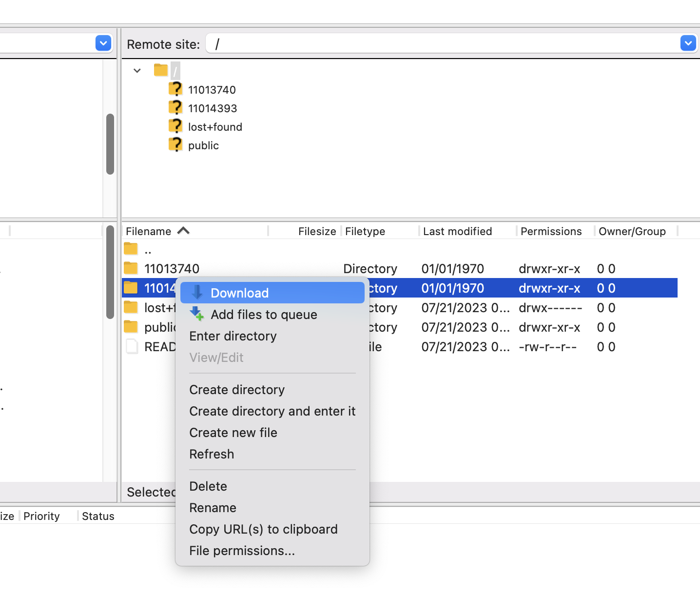
Task: Click unknown folder icon for 11013740 in tree
Action: click(x=175, y=89)
